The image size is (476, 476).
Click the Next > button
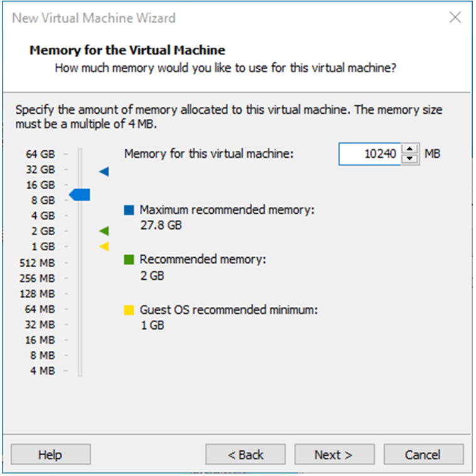click(x=335, y=455)
